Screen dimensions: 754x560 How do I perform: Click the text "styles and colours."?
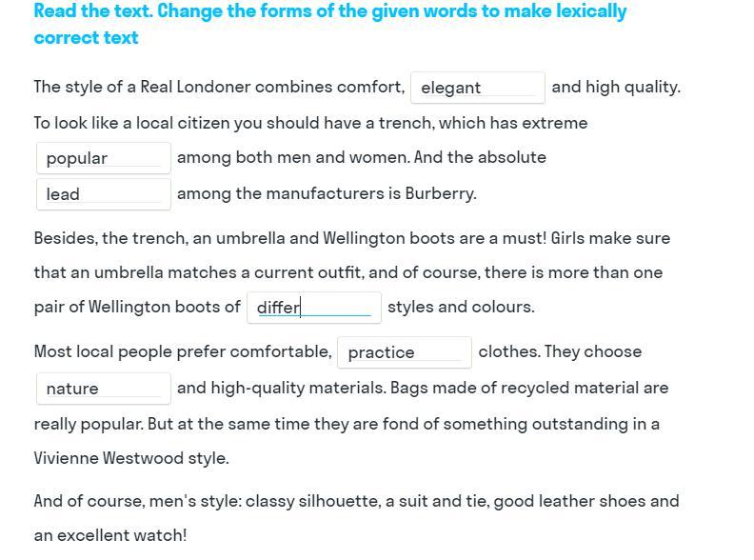461,307
